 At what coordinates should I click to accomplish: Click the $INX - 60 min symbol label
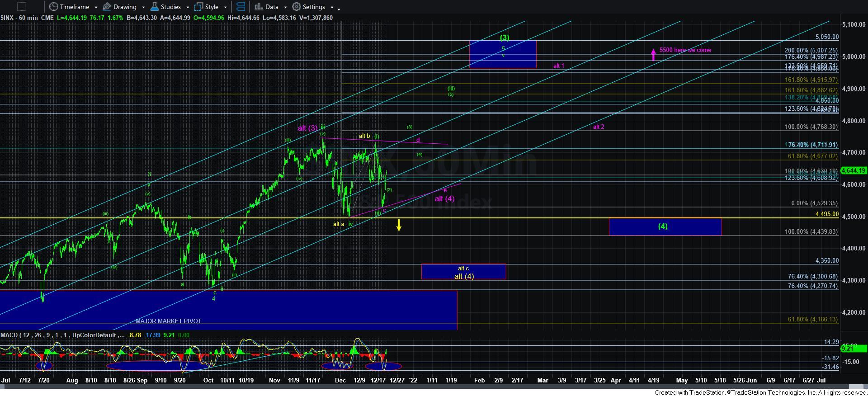point(27,18)
